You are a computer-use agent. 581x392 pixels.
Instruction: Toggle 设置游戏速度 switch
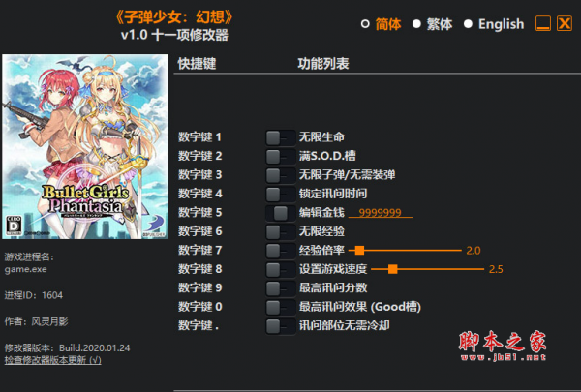pyautogui.click(x=281, y=270)
